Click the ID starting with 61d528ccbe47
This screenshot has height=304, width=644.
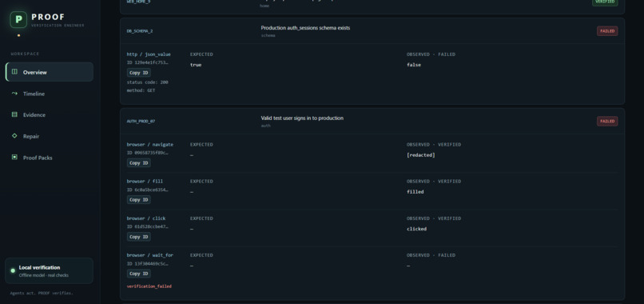point(148,226)
